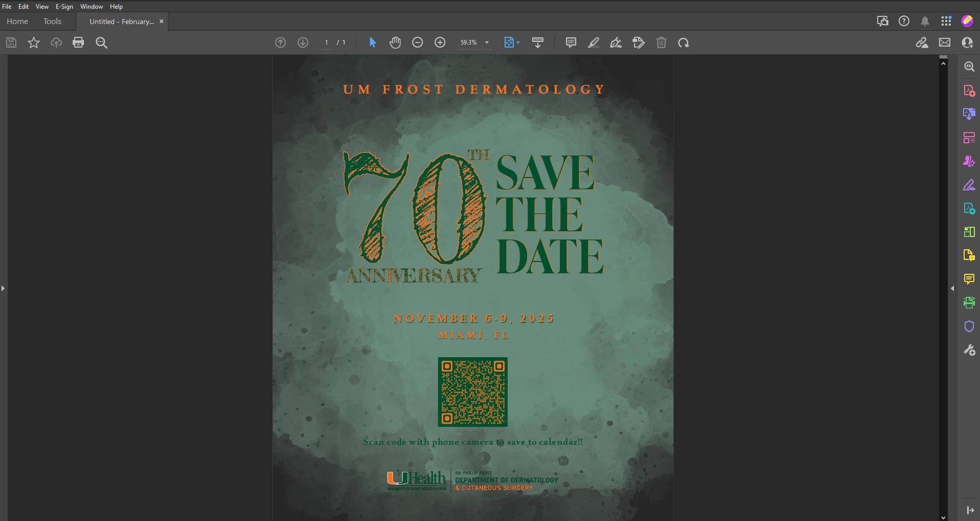Open Scan & OCR tool in sidebar

coord(969,302)
